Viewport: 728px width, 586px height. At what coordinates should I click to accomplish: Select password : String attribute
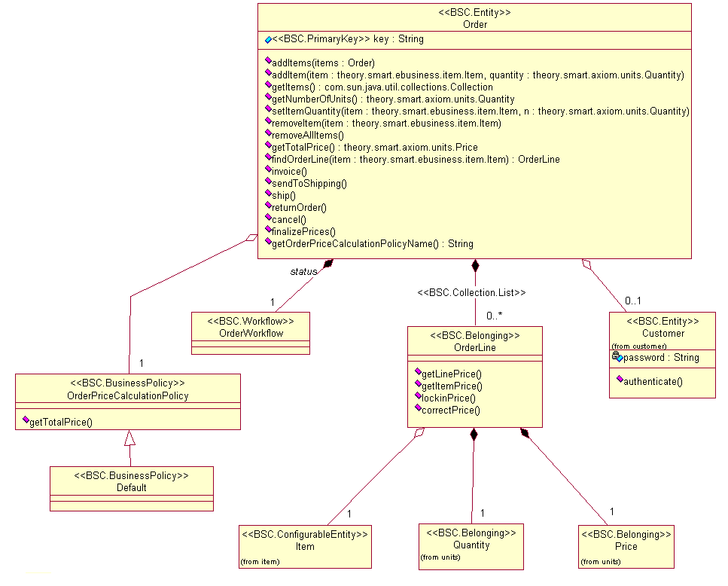click(x=661, y=358)
